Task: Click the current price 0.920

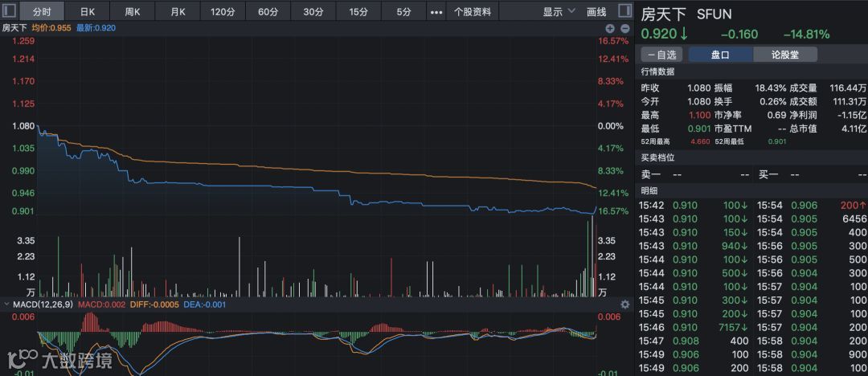Action: (659, 34)
